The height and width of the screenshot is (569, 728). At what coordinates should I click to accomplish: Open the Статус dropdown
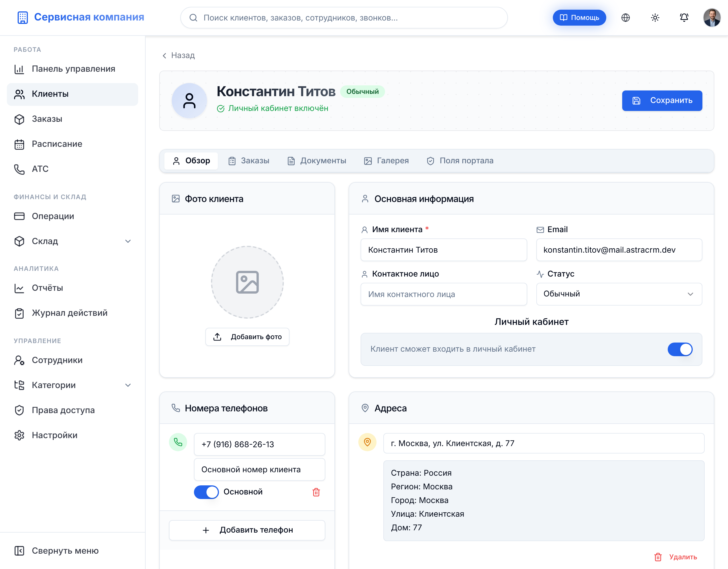[x=619, y=294]
